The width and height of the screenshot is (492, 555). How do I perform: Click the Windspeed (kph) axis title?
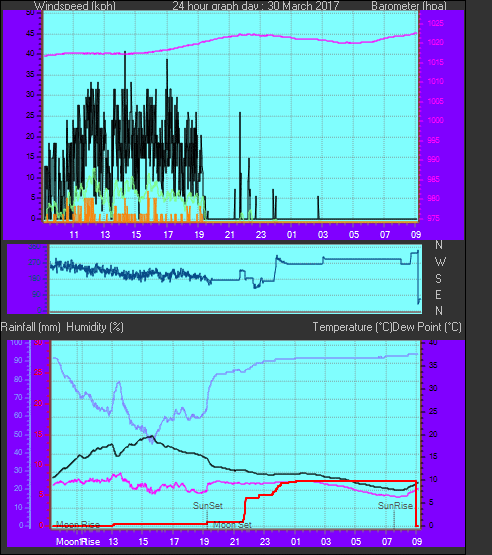coord(75,6)
